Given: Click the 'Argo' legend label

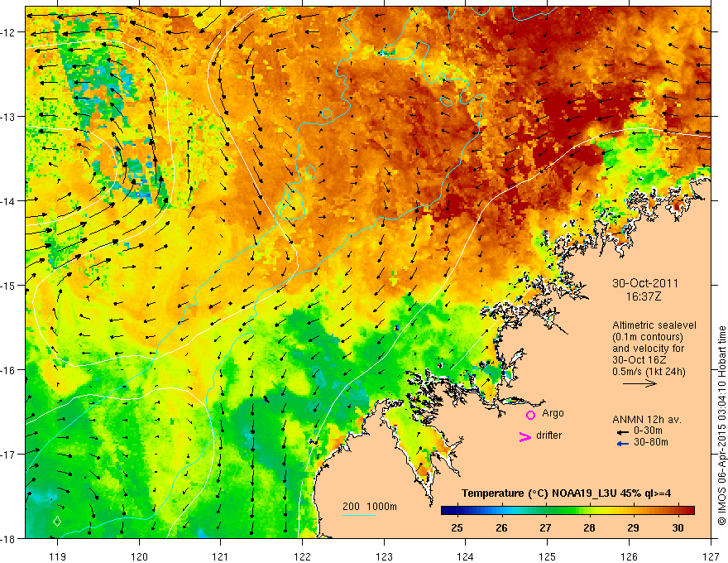Looking at the screenshot, I should click(x=553, y=413).
